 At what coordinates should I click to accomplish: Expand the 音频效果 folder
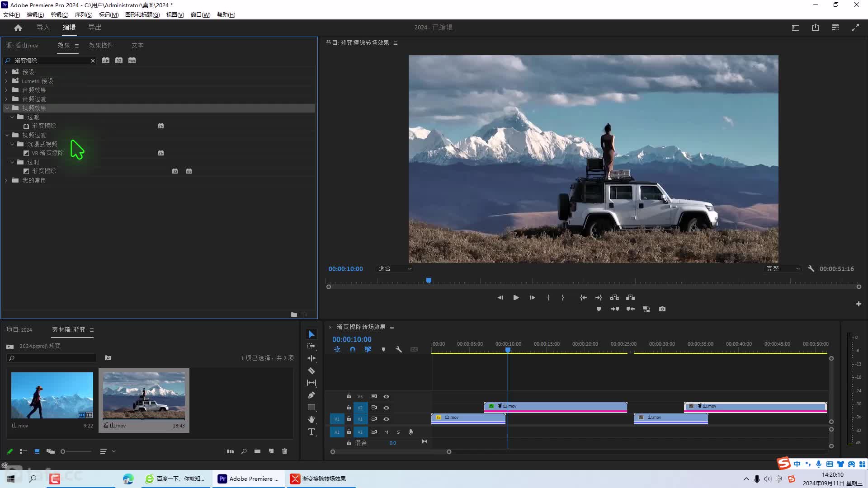[6, 90]
